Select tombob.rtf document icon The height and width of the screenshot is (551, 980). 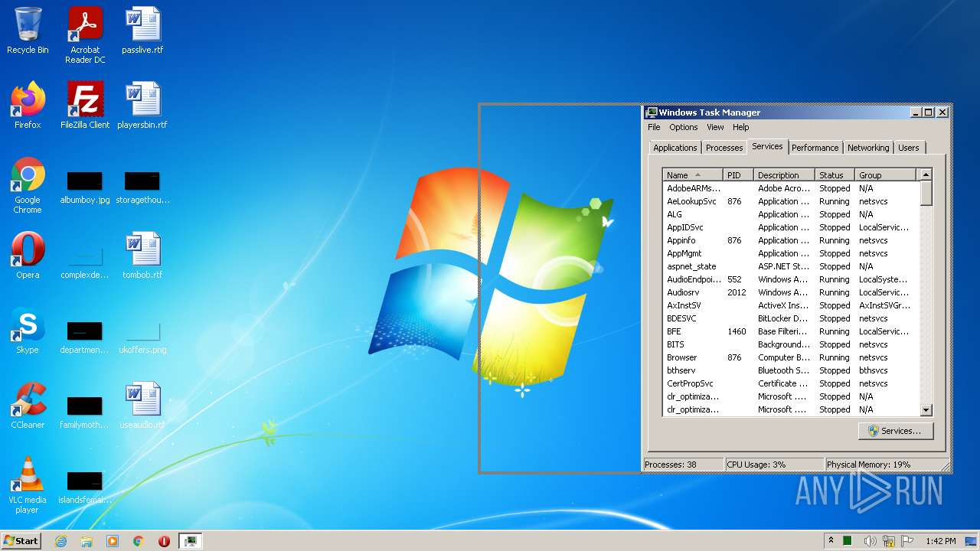(x=142, y=256)
